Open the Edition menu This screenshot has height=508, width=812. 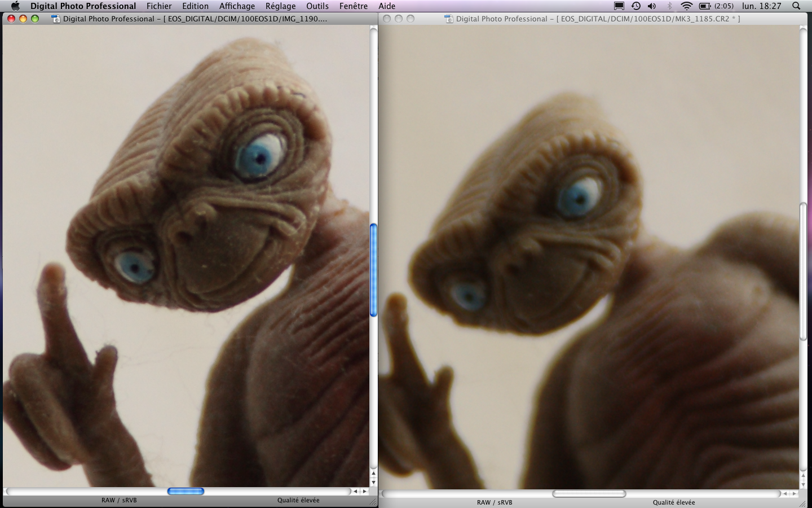pos(196,6)
